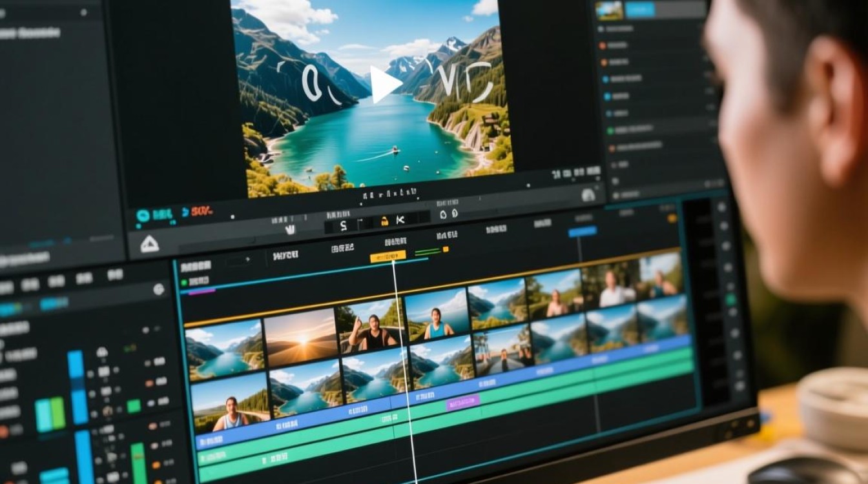
Task: Click the orange lock icon below preview
Action: (385, 221)
